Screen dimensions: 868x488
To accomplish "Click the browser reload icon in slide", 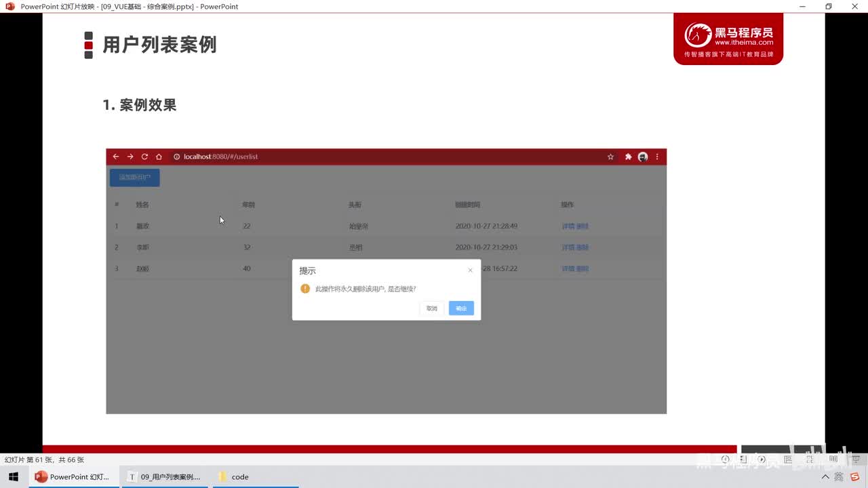I will point(144,157).
